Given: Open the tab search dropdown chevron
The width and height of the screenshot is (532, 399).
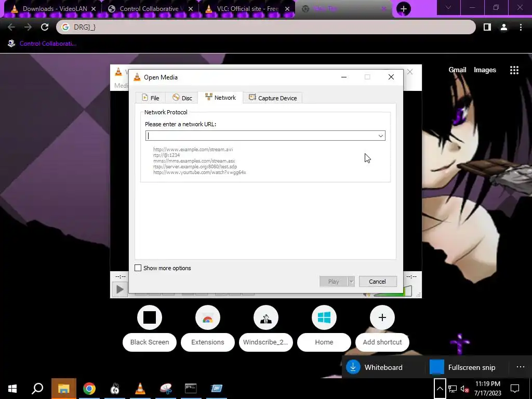Looking at the screenshot, I should [x=448, y=7].
